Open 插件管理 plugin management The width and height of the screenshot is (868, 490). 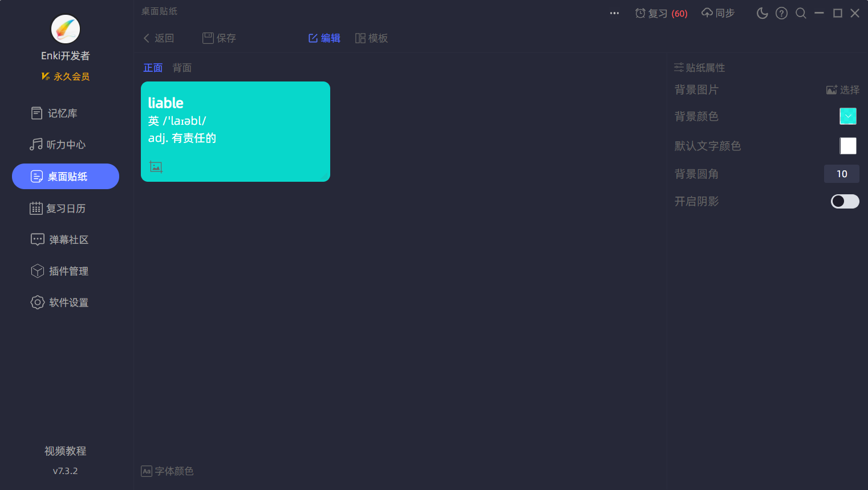coord(59,271)
